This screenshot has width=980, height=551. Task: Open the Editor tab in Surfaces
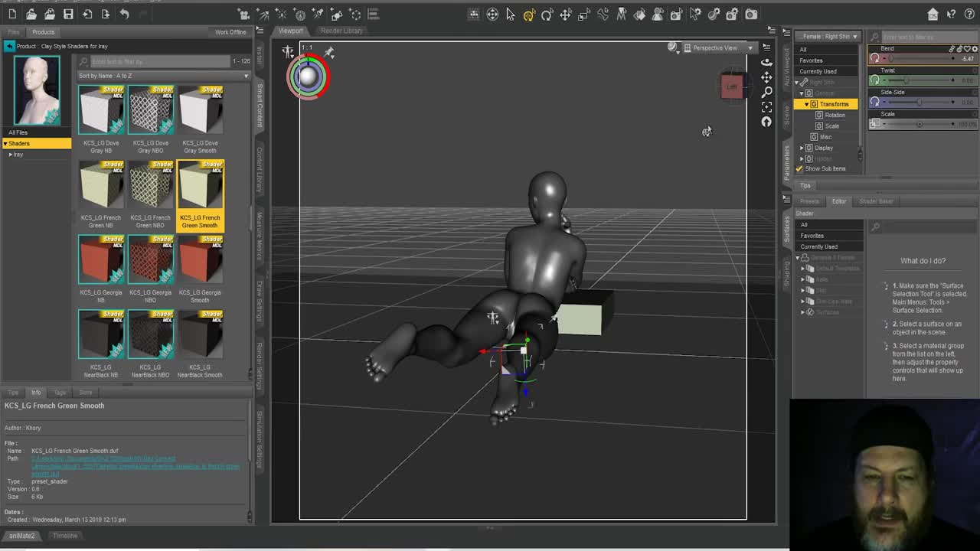[x=839, y=201]
